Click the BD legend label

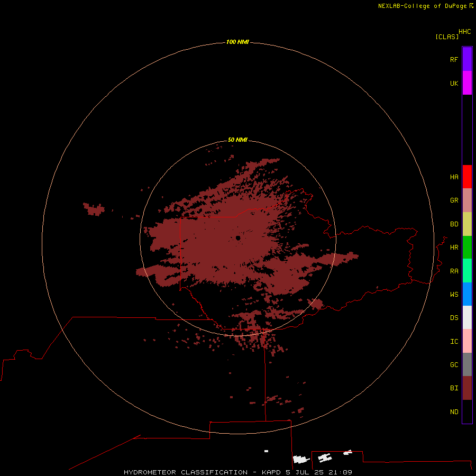(454, 224)
